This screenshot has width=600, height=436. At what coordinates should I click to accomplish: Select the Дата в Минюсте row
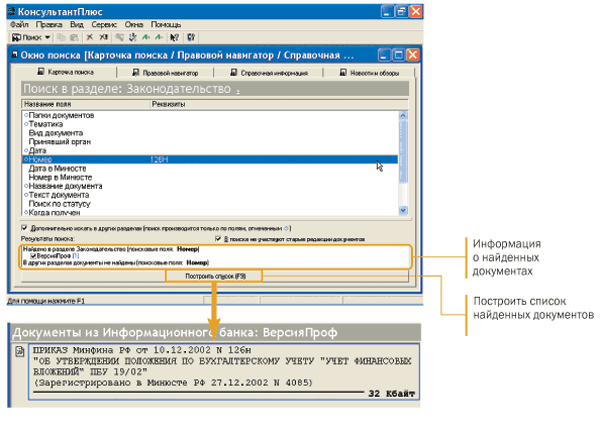click(210, 168)
